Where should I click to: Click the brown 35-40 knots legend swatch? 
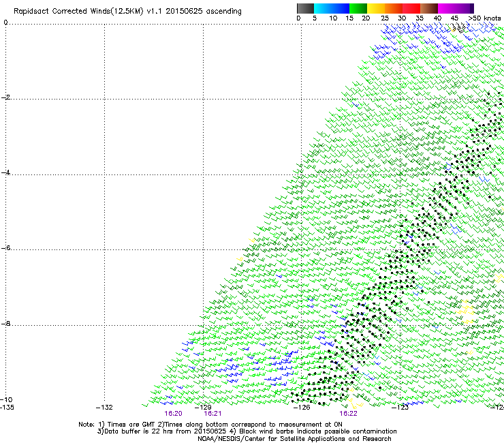(x=429, y=8)
